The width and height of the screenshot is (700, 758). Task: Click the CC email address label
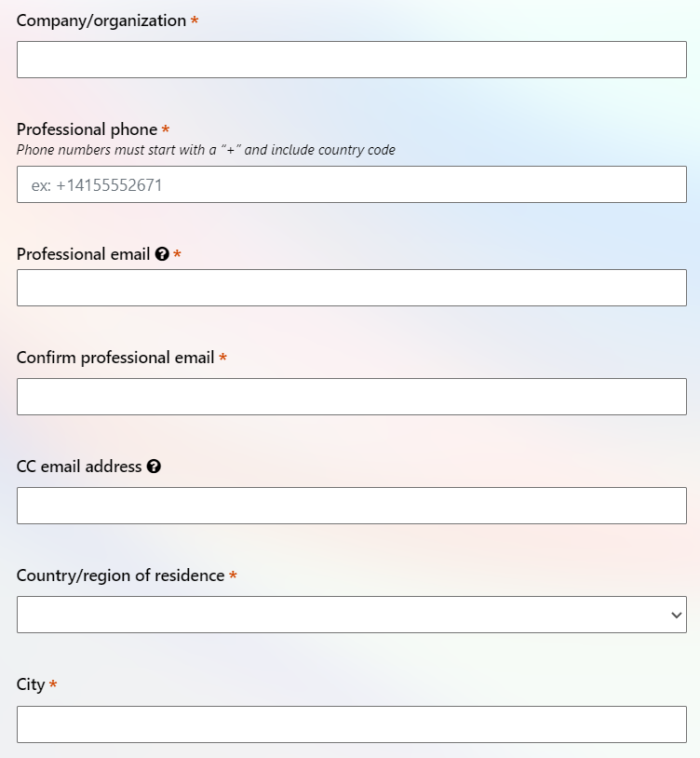click(79, 467)
